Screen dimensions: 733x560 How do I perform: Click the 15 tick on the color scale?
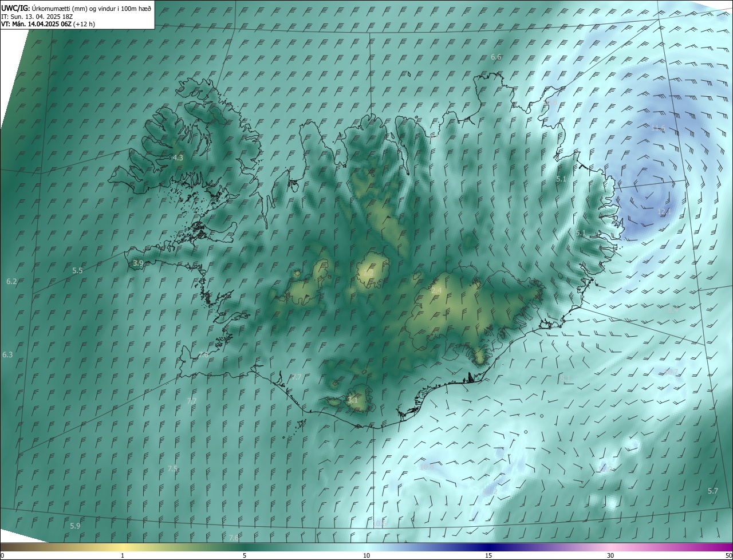point(488,555)
